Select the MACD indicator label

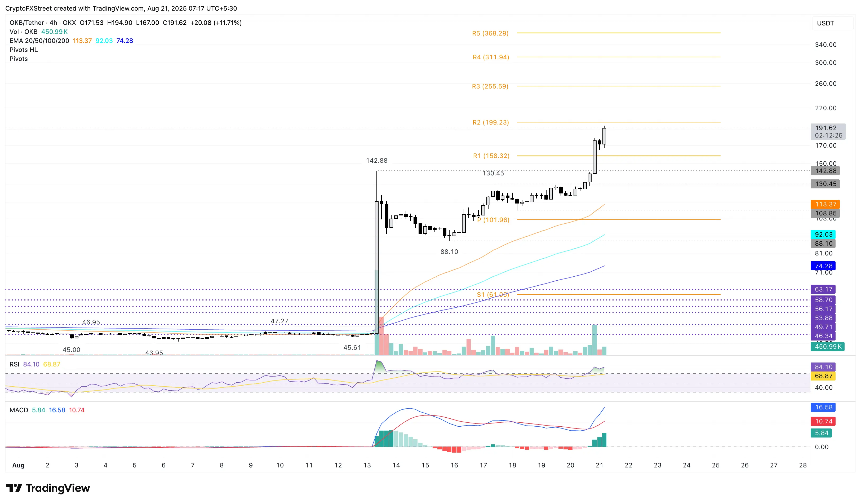point(19,410)
